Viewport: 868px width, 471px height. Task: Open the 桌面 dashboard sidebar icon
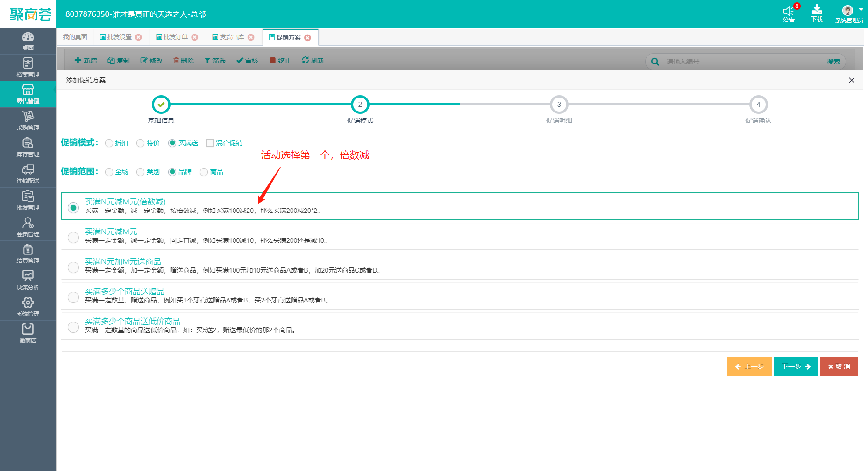tap(28, 41)
